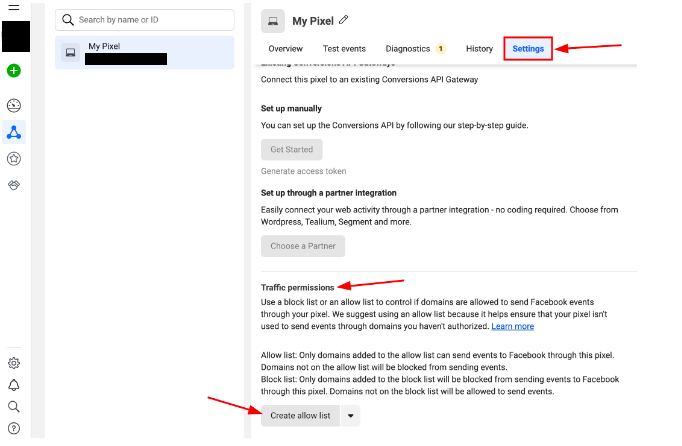Click the green plus connect data button
Screen dimensions: 682x446
14,71
